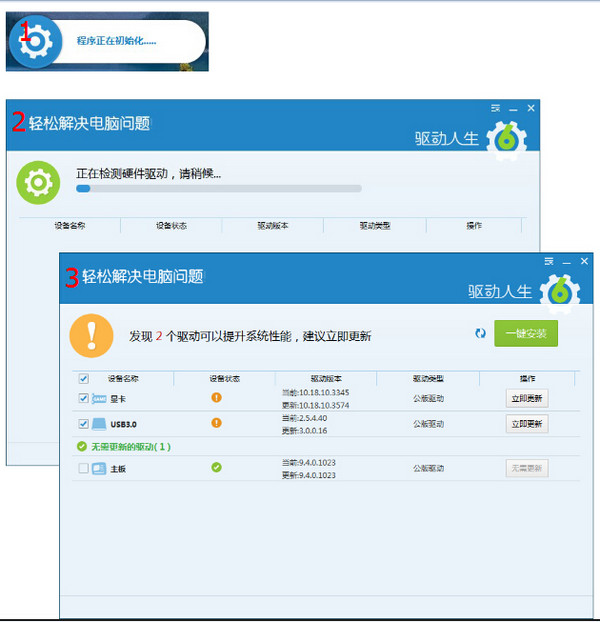
Task: Click the disabled 无需更新 button for 主板
Action: [x=527, y=468]
